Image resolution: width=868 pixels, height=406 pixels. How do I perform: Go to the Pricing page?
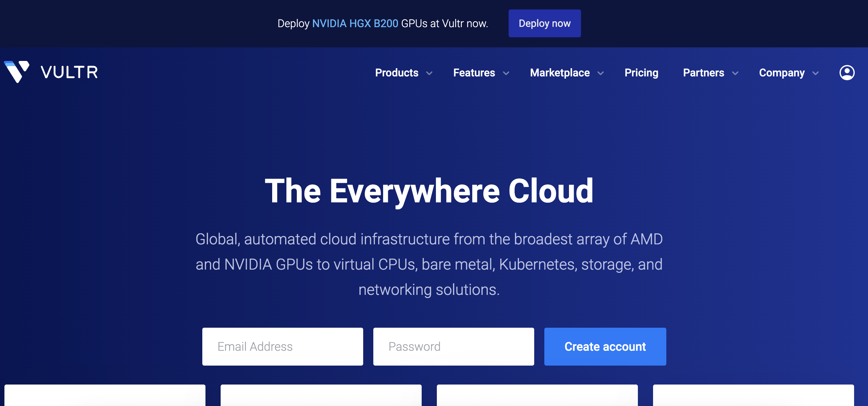[x=641, y=73]
